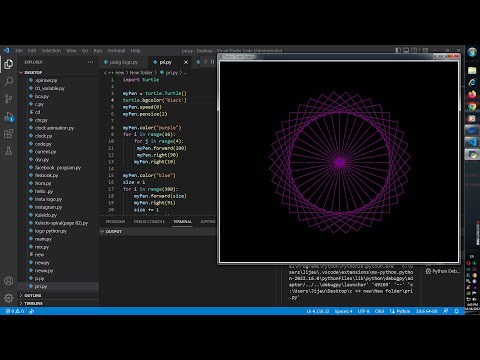The width and height of the screenshot is (480, 360).
Task: Open Explorer more actions ellipsis
Action: pyautogui.click(x=90, y=62)
